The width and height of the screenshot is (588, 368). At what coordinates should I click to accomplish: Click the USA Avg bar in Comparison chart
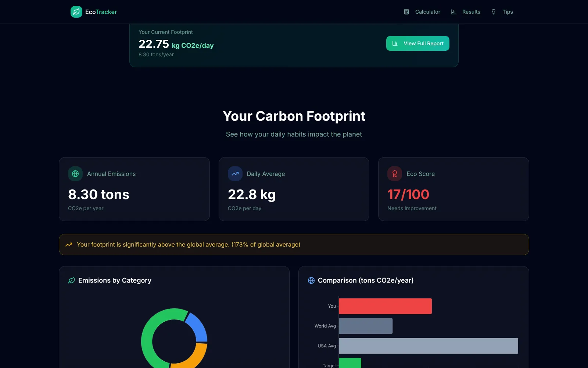[x=429, y=346]
